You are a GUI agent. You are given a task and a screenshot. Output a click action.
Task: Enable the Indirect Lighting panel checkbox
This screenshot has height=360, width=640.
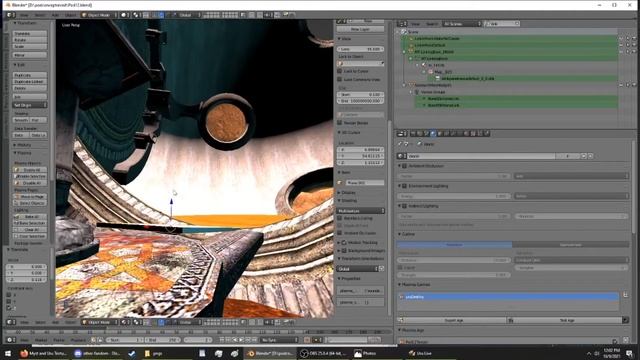click(404, 206)
